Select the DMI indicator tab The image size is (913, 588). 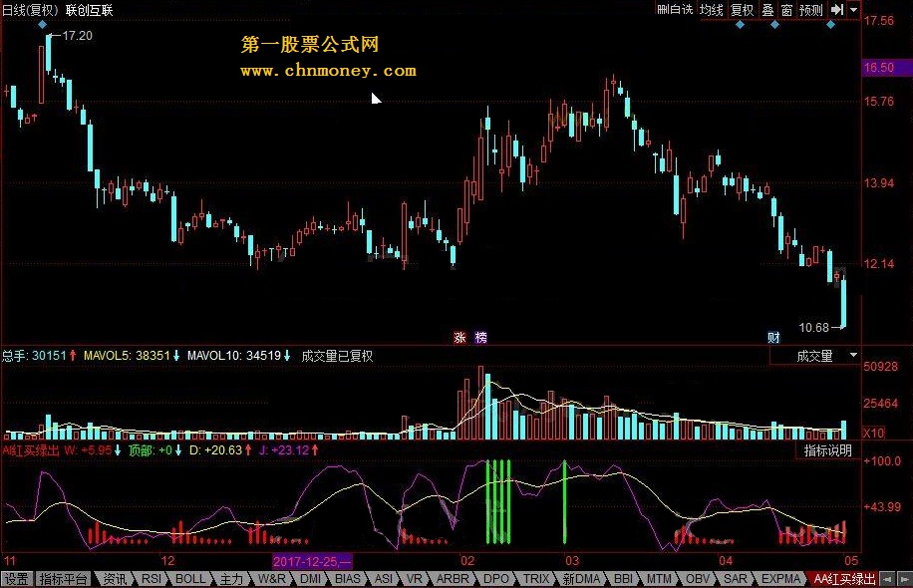[x=310, y=579]
